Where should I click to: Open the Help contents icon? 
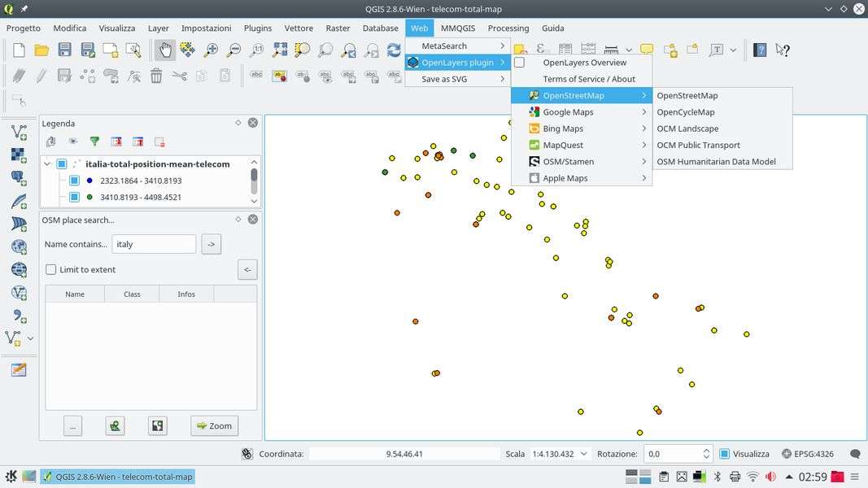click(x=760, y=50)
